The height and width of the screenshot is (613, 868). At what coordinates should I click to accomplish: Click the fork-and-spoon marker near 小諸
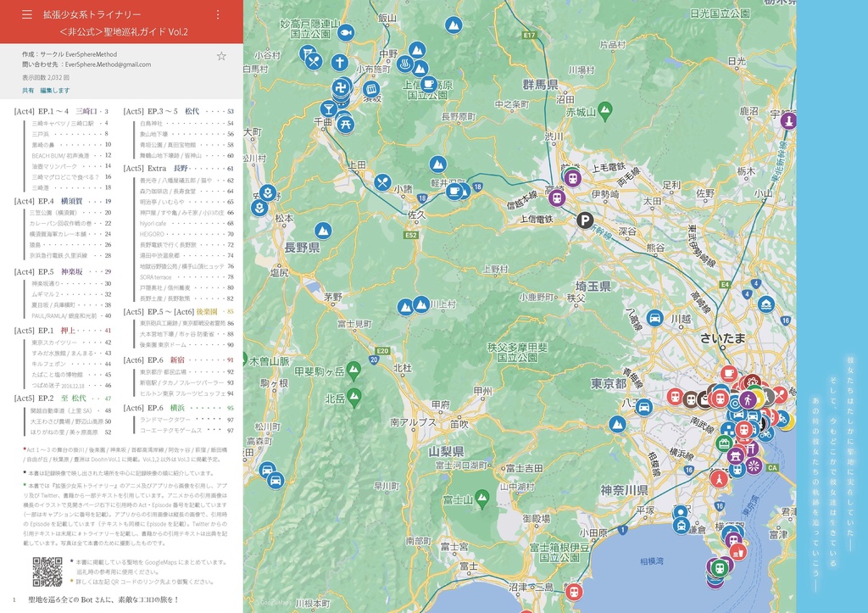point(382,182)
